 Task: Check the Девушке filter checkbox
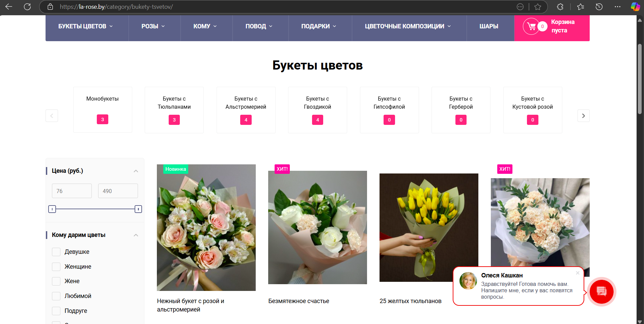coord(56,252)
